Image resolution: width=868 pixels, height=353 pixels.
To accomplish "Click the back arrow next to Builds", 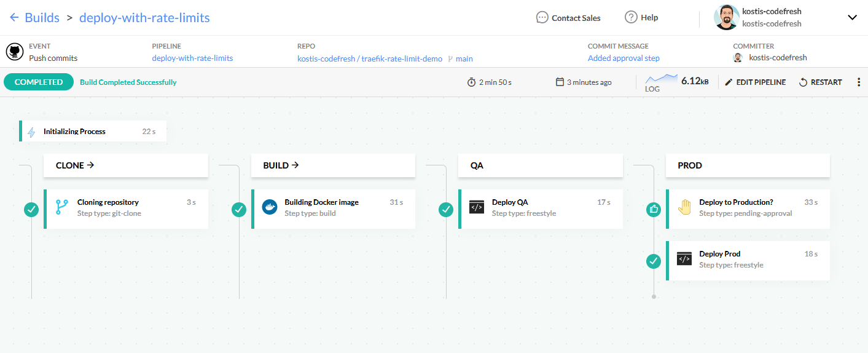I will pos(14,18).
